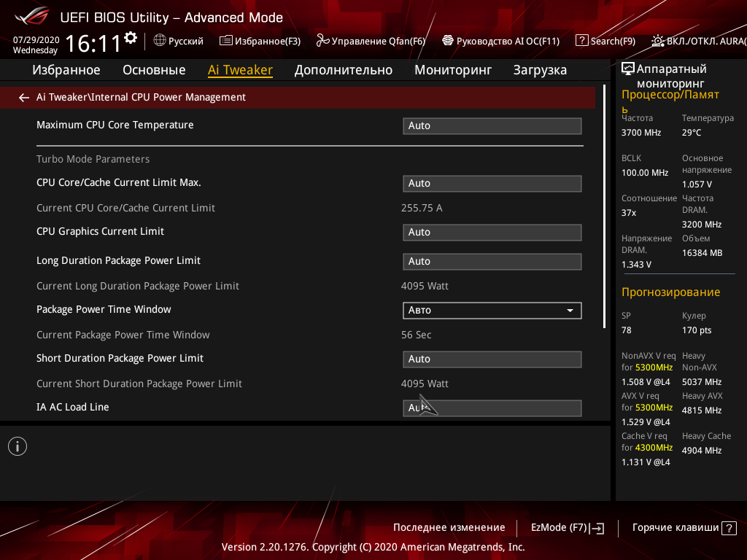The image size is (747, 560).
Task: Click the settings list vertical scrollbar
Action: (x=605, y=206)
